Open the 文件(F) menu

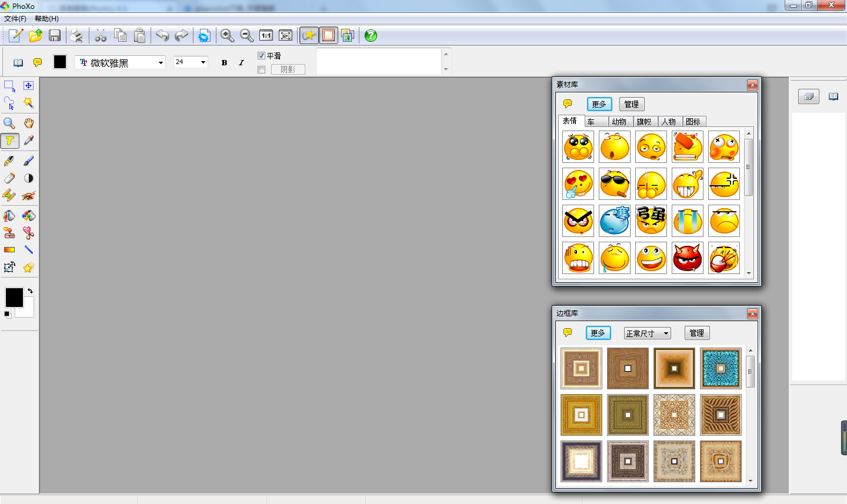[15, 19]
